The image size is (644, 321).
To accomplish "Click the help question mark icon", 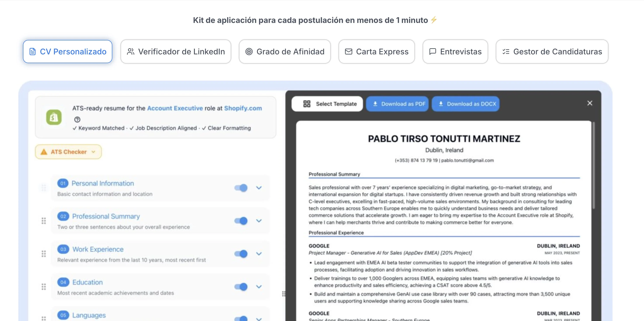I will click(77, 119).
